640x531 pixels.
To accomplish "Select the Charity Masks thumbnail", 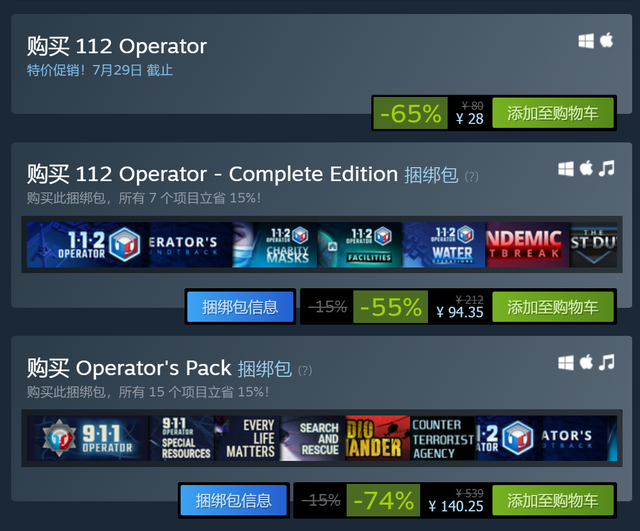I will 275,245.
